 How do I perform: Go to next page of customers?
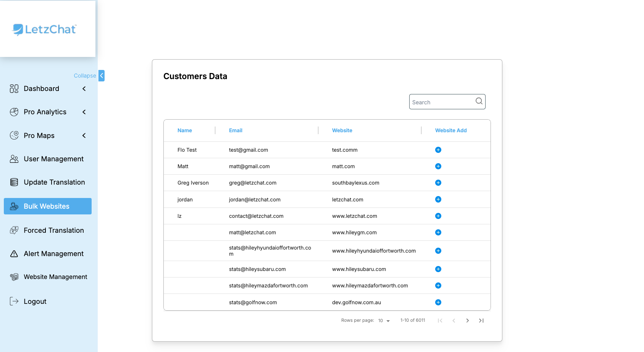tap(467, 321)
